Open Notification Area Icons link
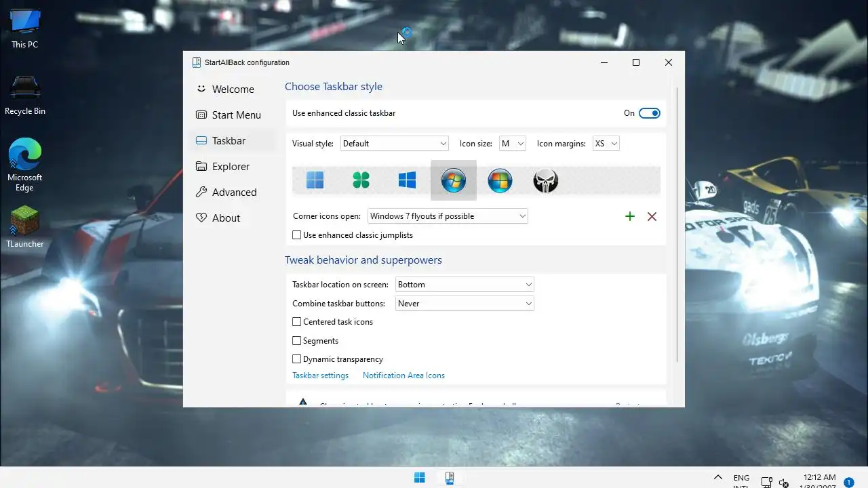868x488 pixels. (403, 375)
